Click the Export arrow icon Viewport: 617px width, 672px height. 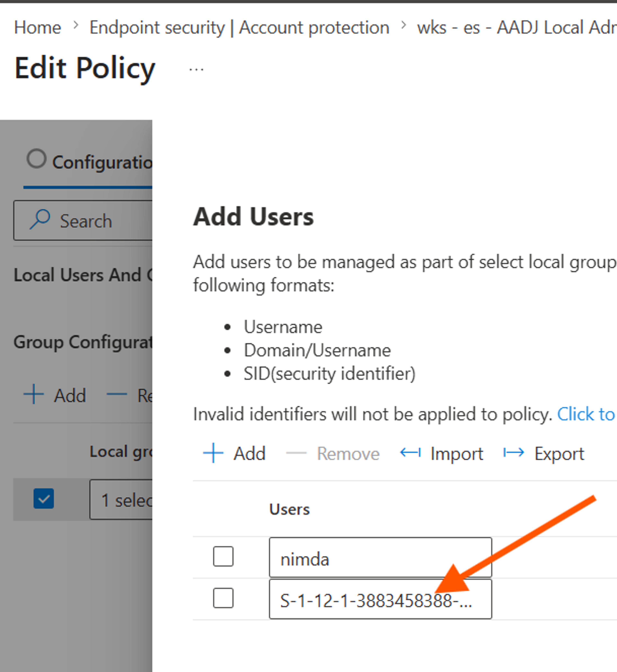(x=514, y=453)
